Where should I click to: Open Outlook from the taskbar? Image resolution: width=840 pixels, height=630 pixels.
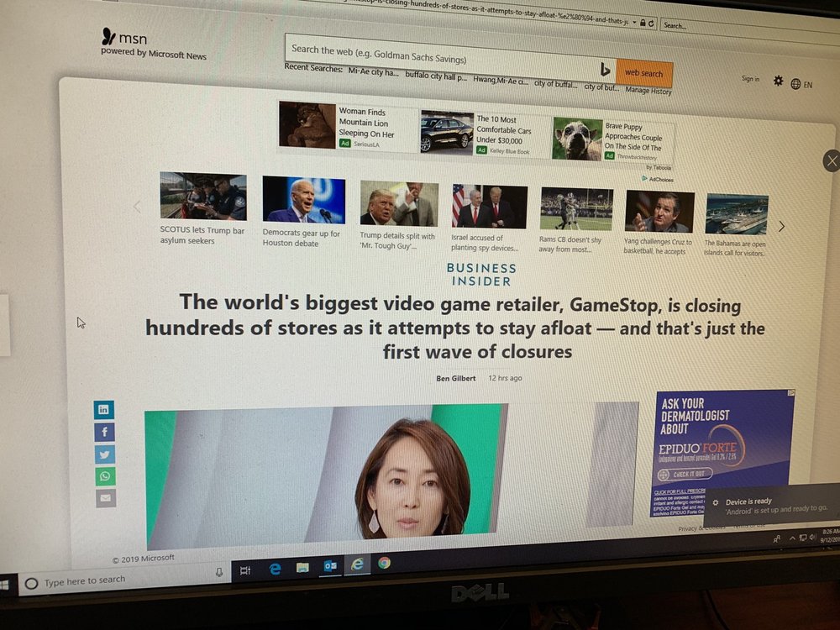point(330,566)
